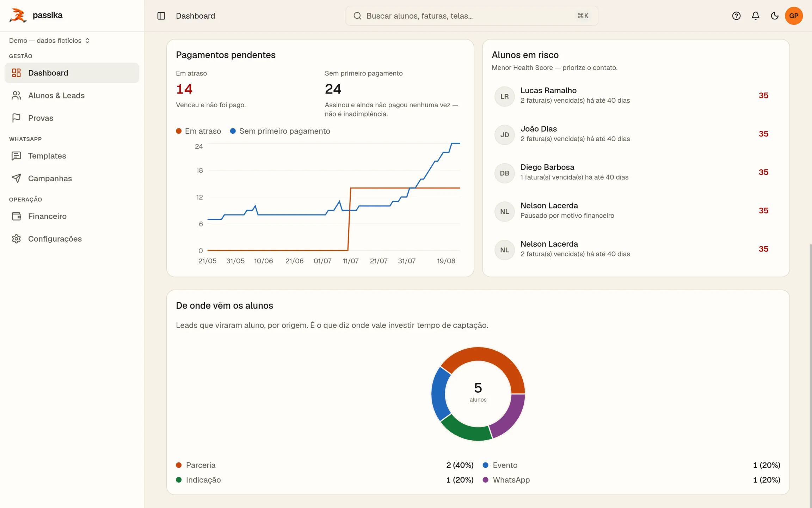Expand the Demo — dados fictícios workspace switcher
Image resolution: width=812 pixels, height=508 pixels.
coord(49,41)
